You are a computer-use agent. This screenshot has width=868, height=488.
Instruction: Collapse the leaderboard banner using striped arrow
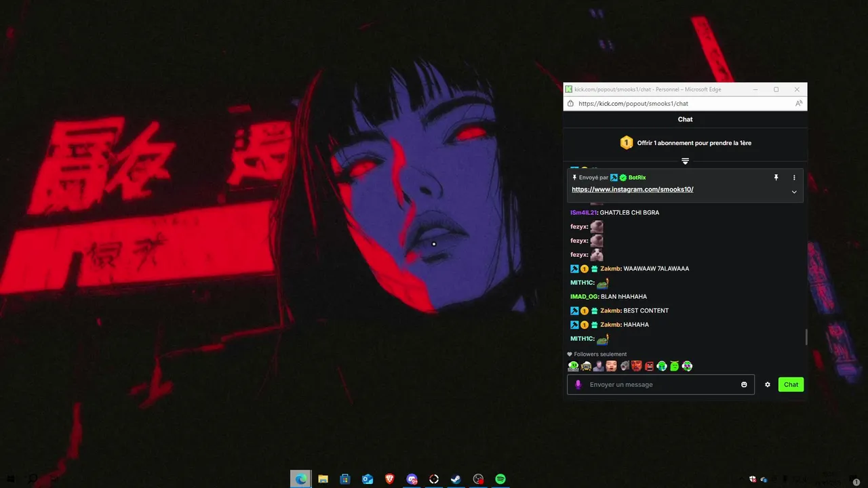(x=685, y=161)
